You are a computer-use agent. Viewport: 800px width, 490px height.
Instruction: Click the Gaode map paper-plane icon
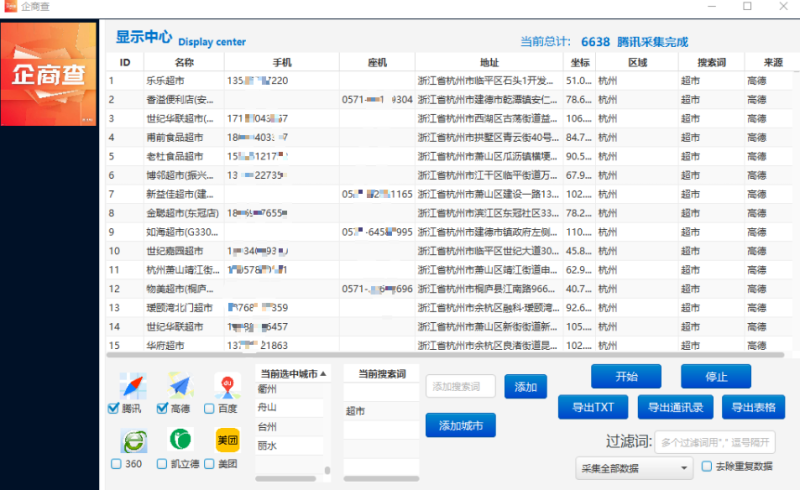click(180, 385)
